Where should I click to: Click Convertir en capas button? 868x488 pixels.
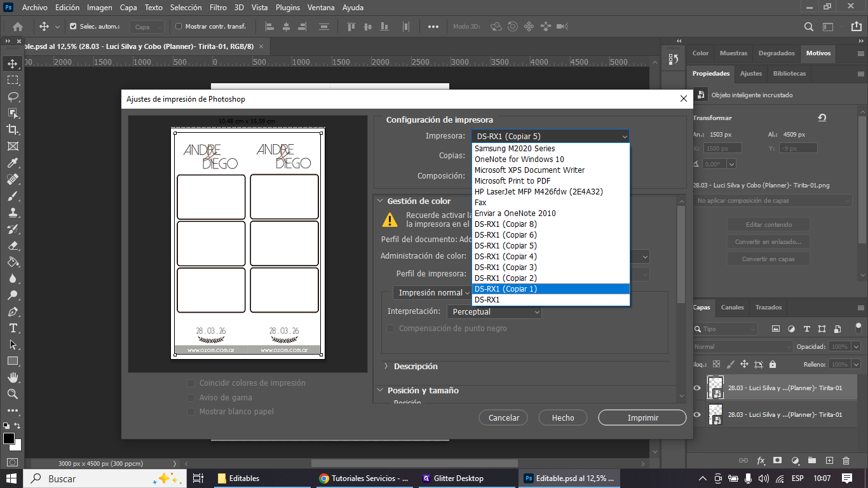pyautogui.click(x=768, y=259)
